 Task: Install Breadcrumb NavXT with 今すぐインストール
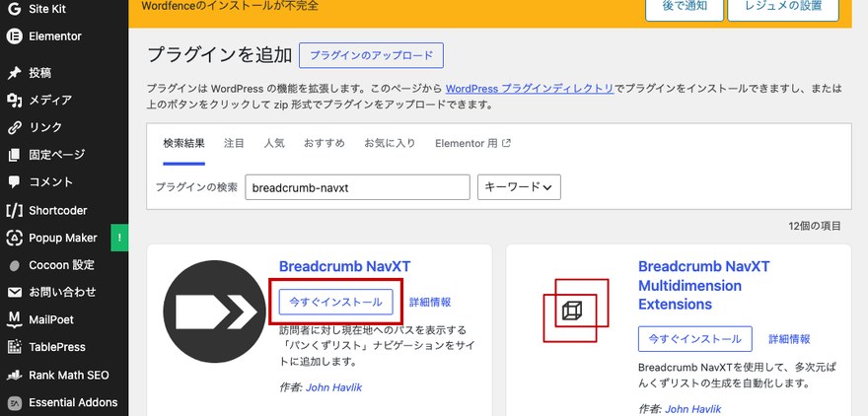[335, 302]
